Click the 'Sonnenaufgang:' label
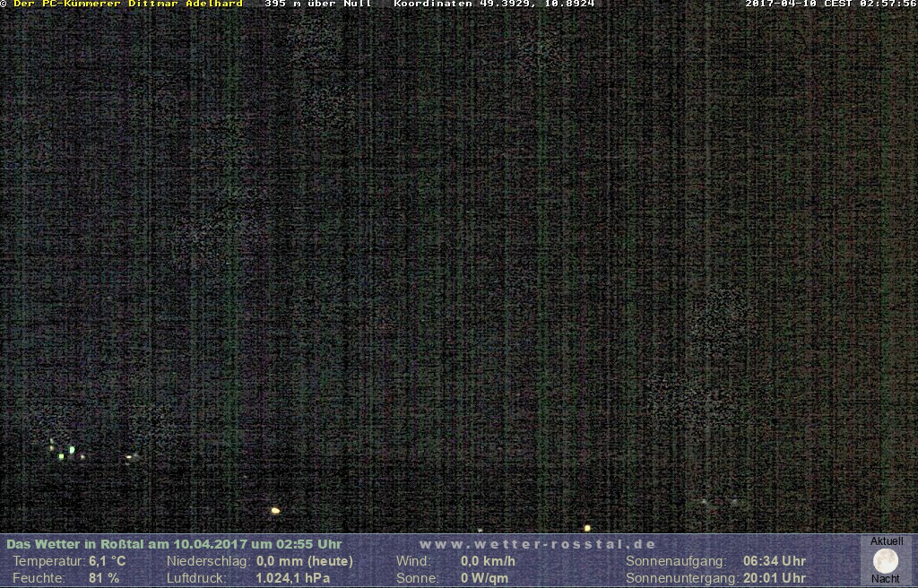The image size is (918, 588). 676,561
